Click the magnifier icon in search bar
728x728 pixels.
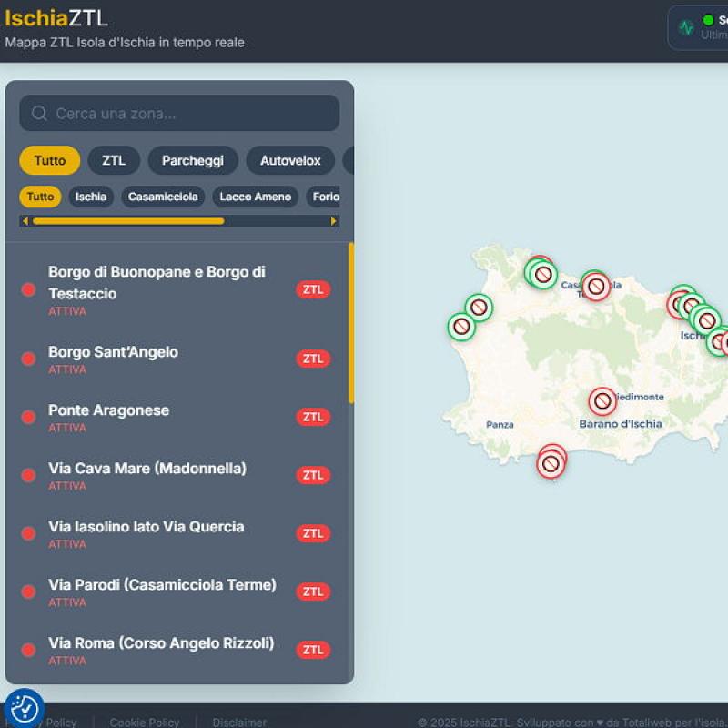(x=39, y=114)
